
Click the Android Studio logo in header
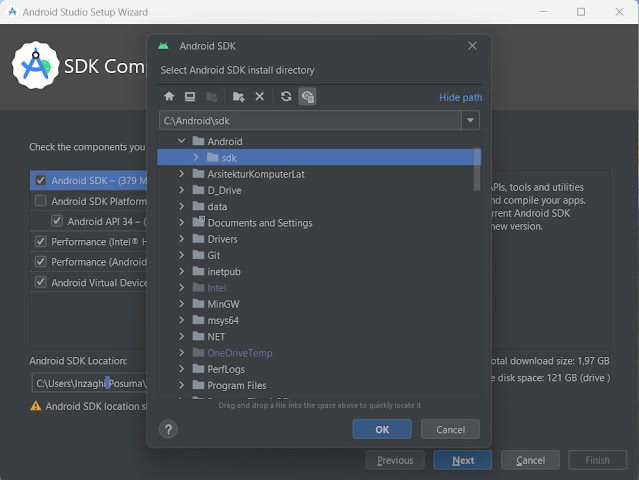click(35, 65)
